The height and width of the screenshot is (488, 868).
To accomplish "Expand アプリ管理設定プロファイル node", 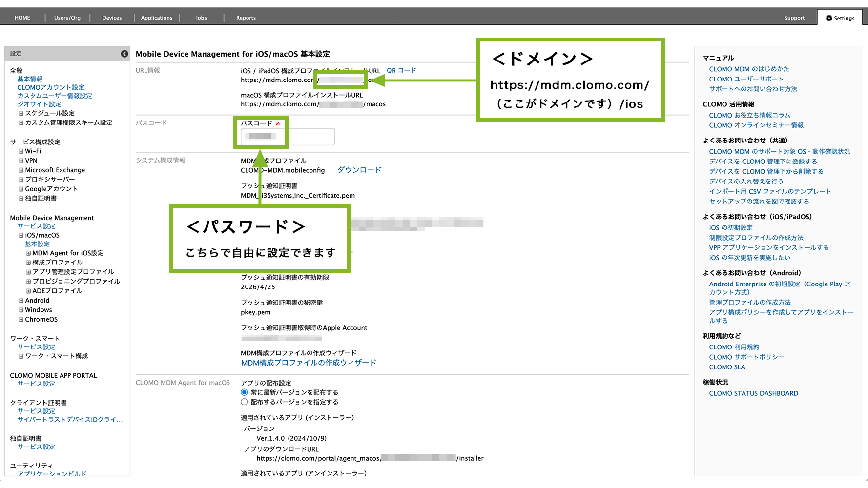I will (x=28, y=272).
